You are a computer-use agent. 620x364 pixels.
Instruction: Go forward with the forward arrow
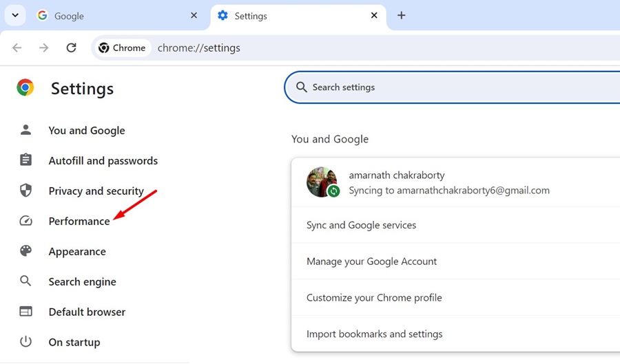(44, 47)
